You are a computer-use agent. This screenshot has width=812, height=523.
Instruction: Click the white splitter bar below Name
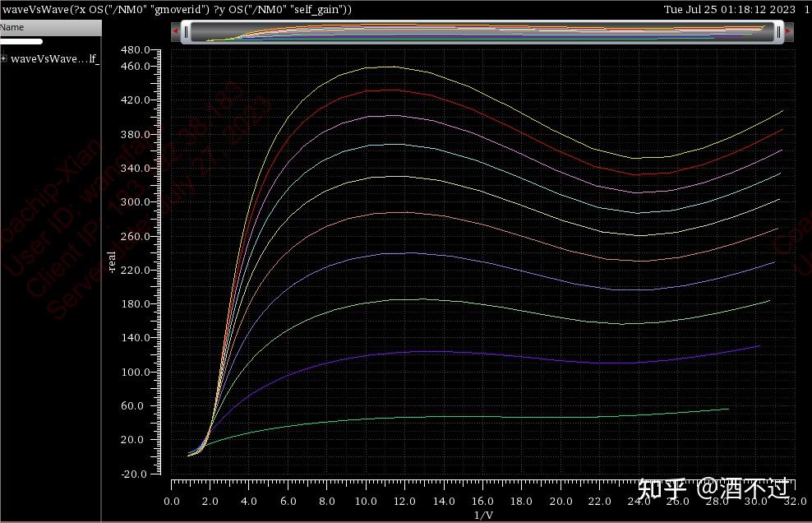[x=21, y=41]
